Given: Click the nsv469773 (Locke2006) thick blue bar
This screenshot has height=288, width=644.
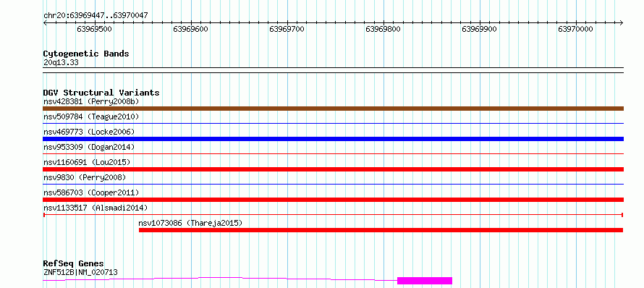Looking at the screenshot, I should point(333,139).
